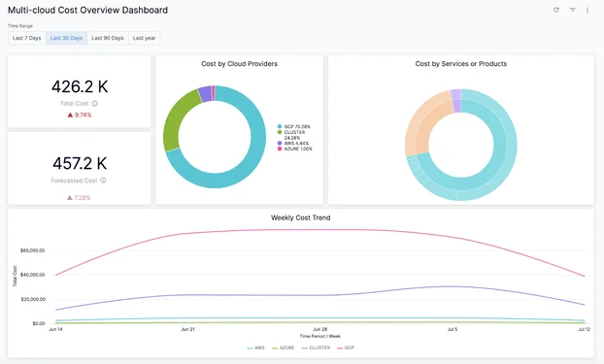
Task: Click the Weekly Cost Trend chart title
Action: tap(300, 218)
